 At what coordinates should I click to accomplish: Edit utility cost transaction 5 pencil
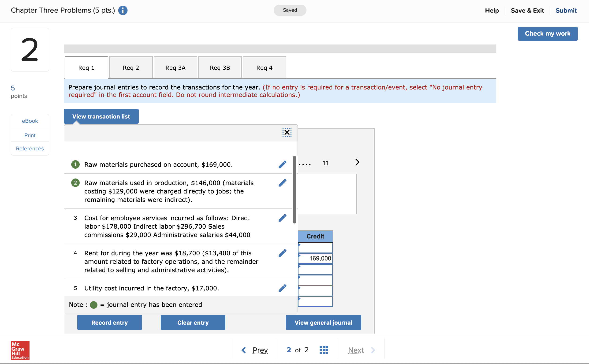tap(282, 288)
